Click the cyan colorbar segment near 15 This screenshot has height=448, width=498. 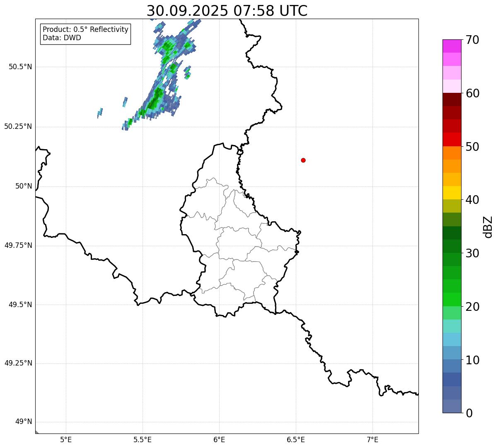coord(452,339)
